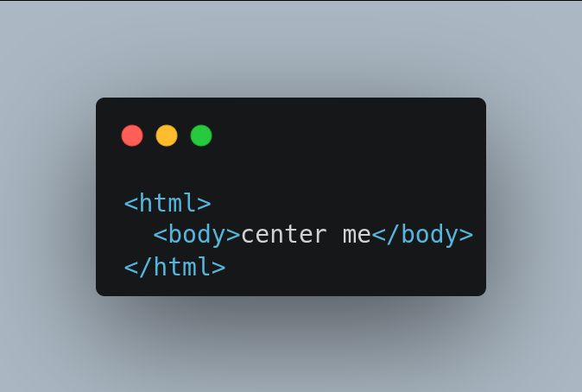Viewport: 582px width, 392px height.
Task: Click the first angle bracket of <html>
Action: coord(131,204)
